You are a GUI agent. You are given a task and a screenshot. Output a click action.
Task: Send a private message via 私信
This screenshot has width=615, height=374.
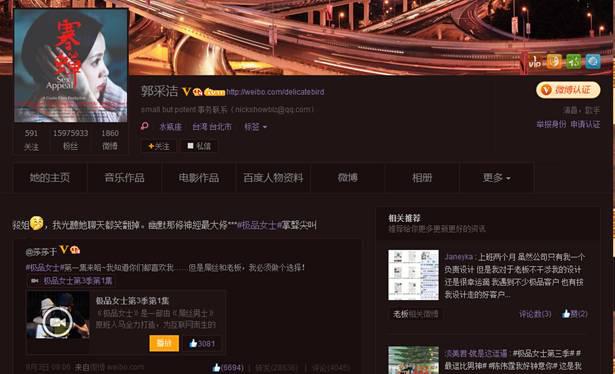[200, 146]
